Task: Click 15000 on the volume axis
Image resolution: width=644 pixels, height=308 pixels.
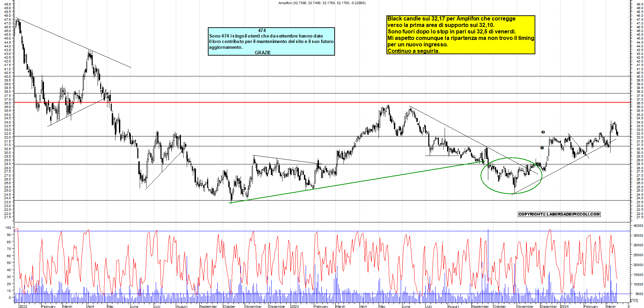Action: (x=638, y=274)
